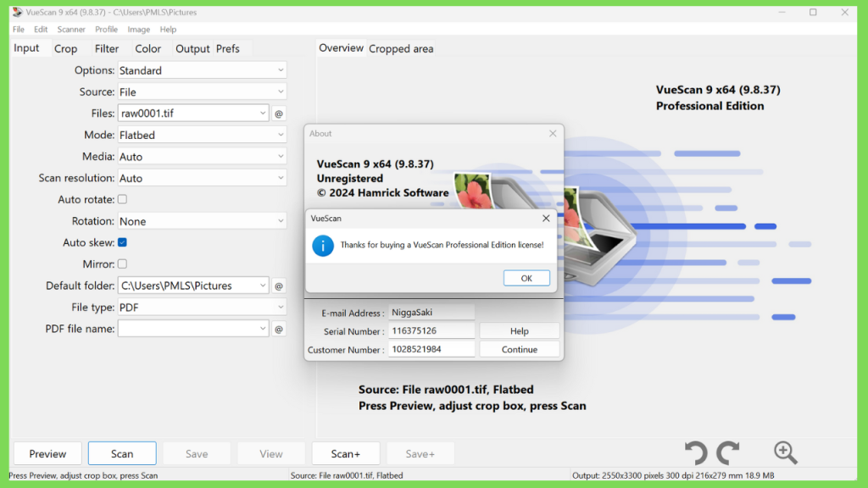Screen dimensions: 868x488
Task: Click the View button
Action: [x=270, y=454]
